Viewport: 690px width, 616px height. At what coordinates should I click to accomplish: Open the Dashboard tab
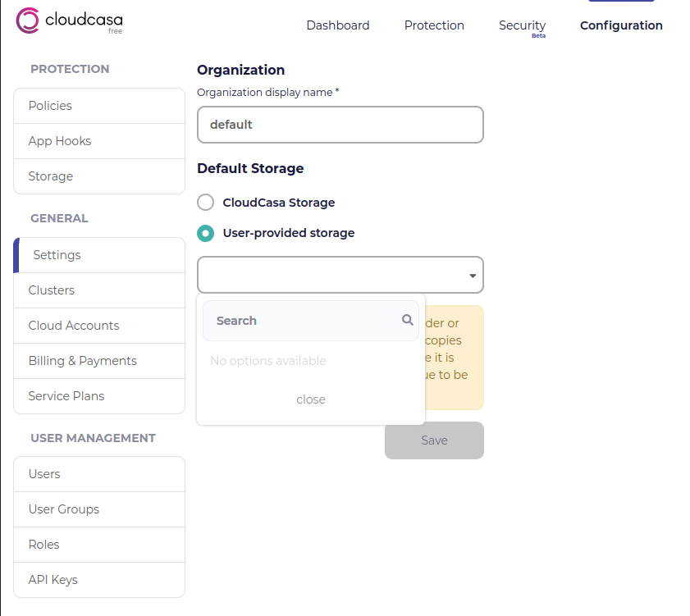(338, 25)
